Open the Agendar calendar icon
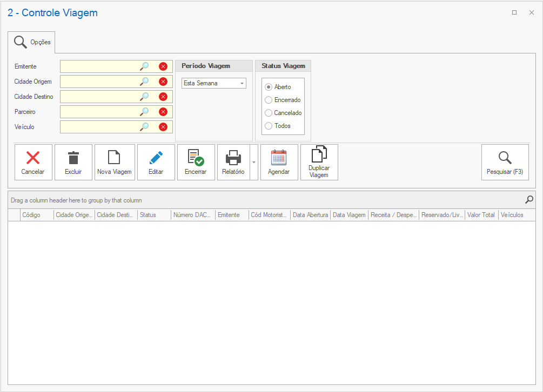The height and width of the screenshot is (392, 543). click(x=279, y=158)
